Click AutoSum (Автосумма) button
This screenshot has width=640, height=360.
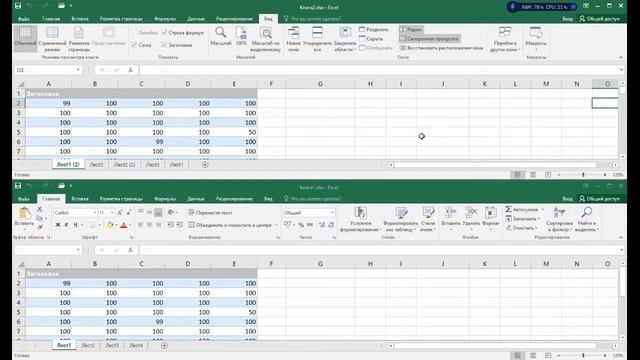(523, 209)
